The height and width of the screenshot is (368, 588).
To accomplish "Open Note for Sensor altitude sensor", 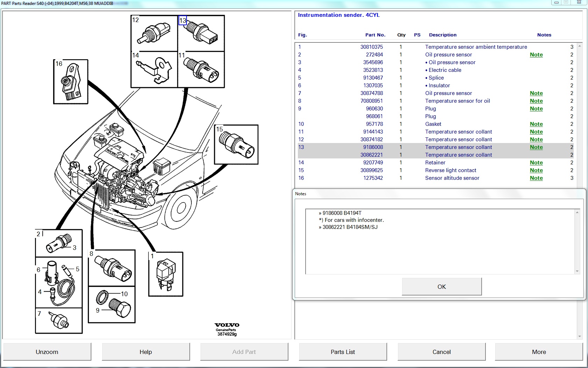I will (x=536, y=178).
